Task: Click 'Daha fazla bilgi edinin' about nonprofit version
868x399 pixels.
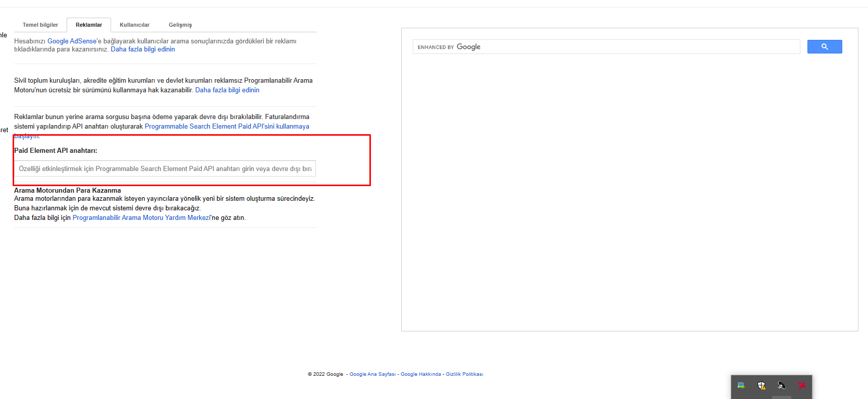Action: coord(227,90)
